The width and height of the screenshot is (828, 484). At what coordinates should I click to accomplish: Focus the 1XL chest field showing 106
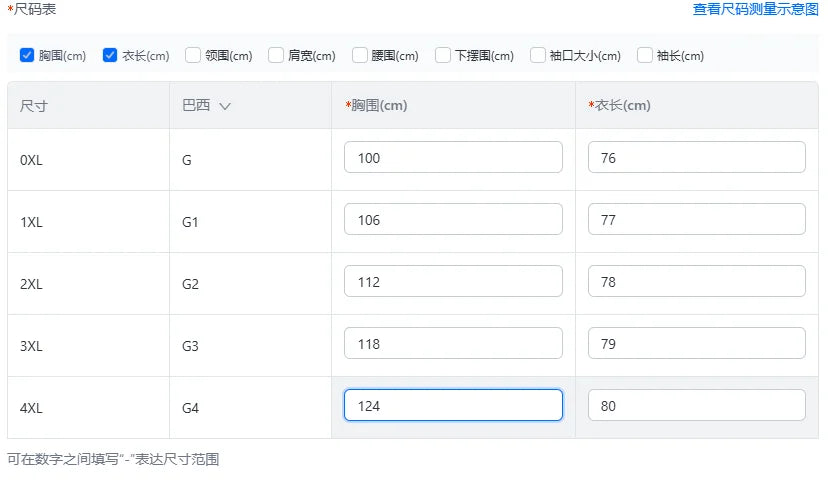coord(453,220)
